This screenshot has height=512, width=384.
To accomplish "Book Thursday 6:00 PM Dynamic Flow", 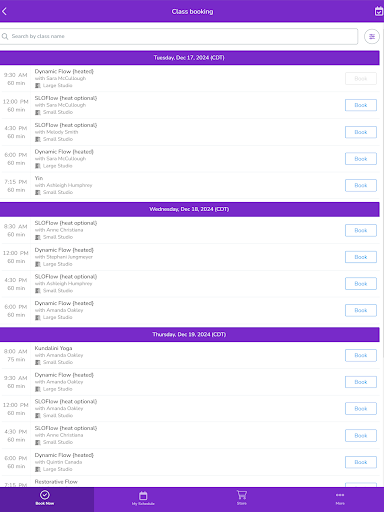I will [x=361, y=462].
